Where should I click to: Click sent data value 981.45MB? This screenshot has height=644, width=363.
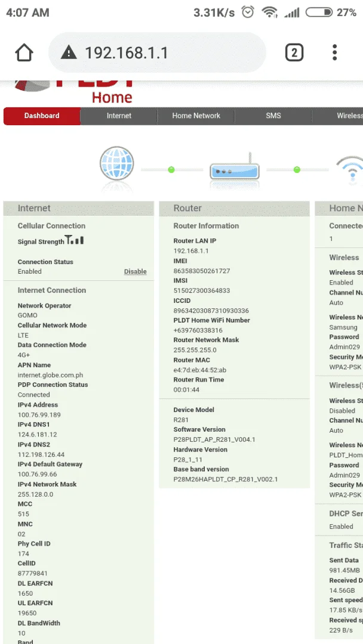[x=344, y=571]
